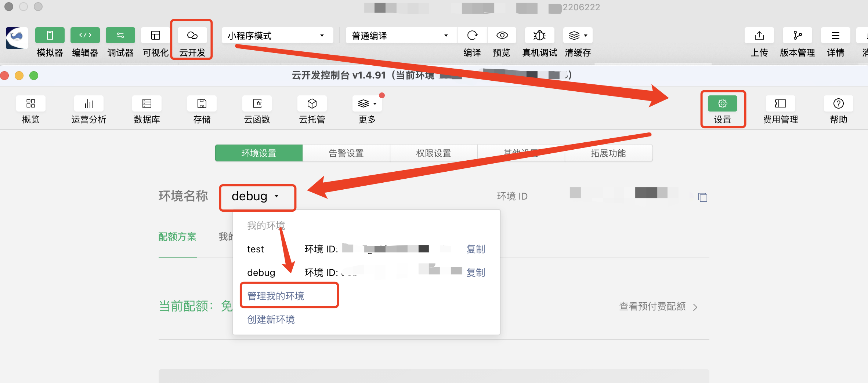This screenshot has height=383, width=868.
Task: Open 数据库 database section
Action: coord(147,104)
